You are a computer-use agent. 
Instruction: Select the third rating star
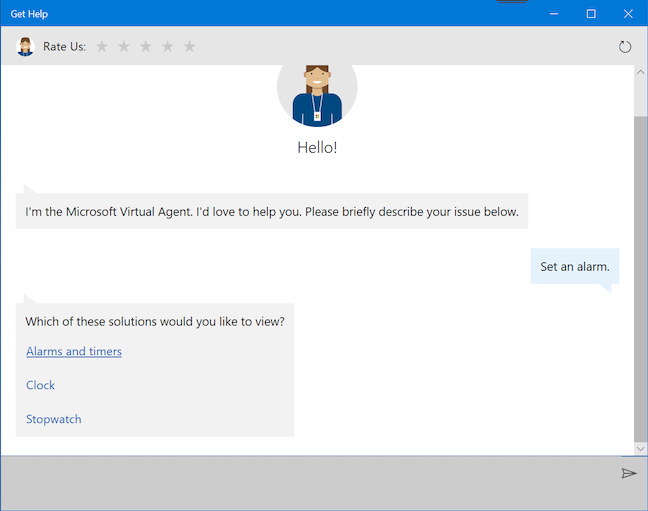tap(146, 46)
